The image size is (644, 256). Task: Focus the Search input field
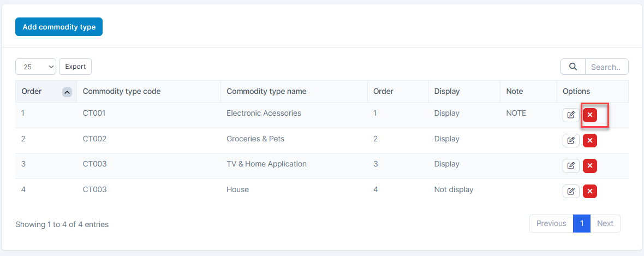(x=606, y=67)
